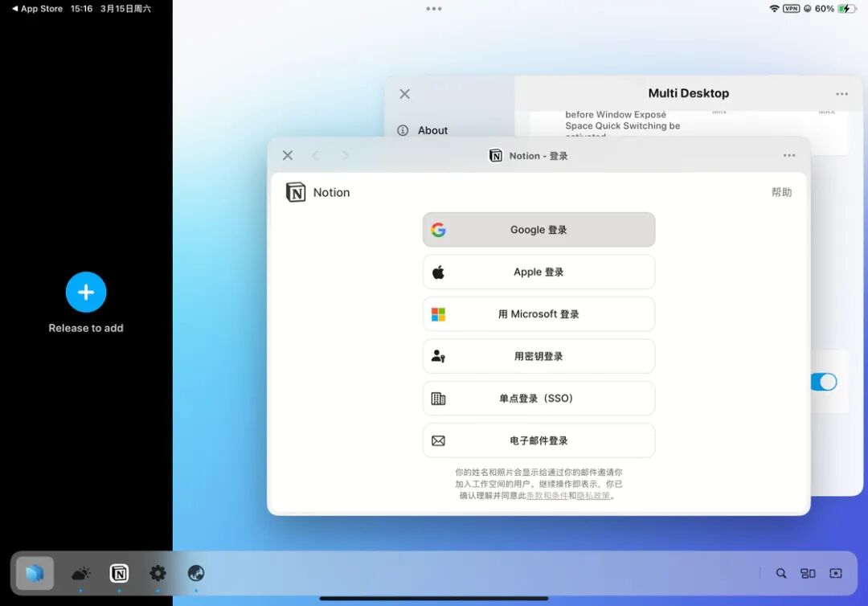The width and height of the screenshot is (868, 606).
Task: Go back in the Notion window
Action: 316,155
